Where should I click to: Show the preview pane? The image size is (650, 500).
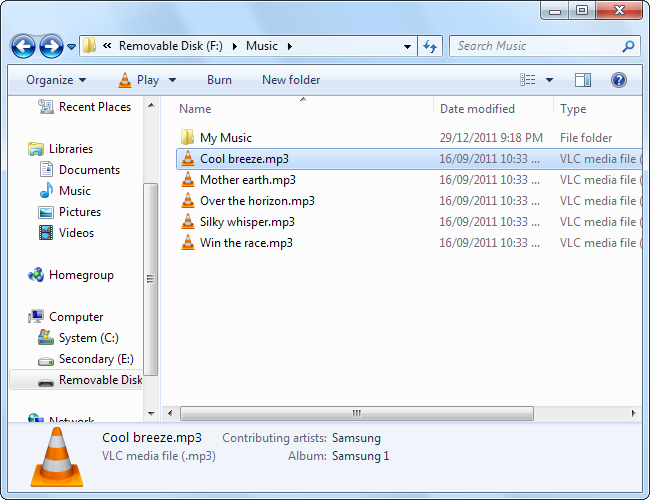point(583,80)
